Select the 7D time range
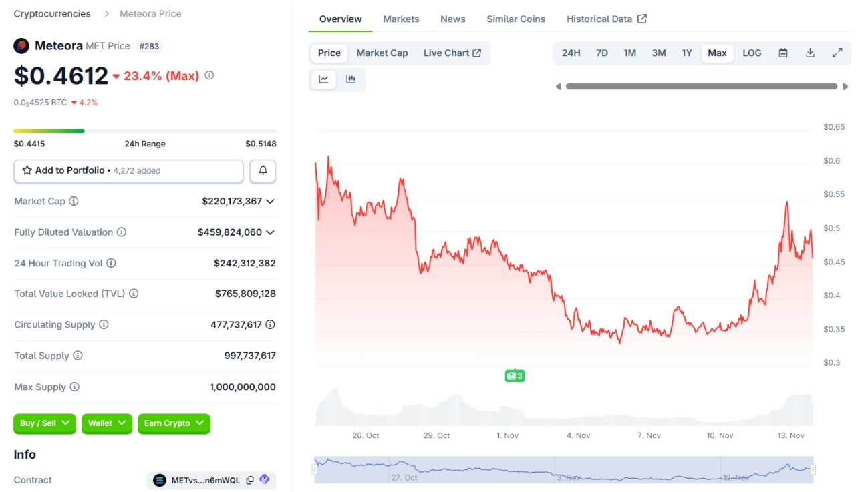This screenshot has height=492, width=868. 601,53
